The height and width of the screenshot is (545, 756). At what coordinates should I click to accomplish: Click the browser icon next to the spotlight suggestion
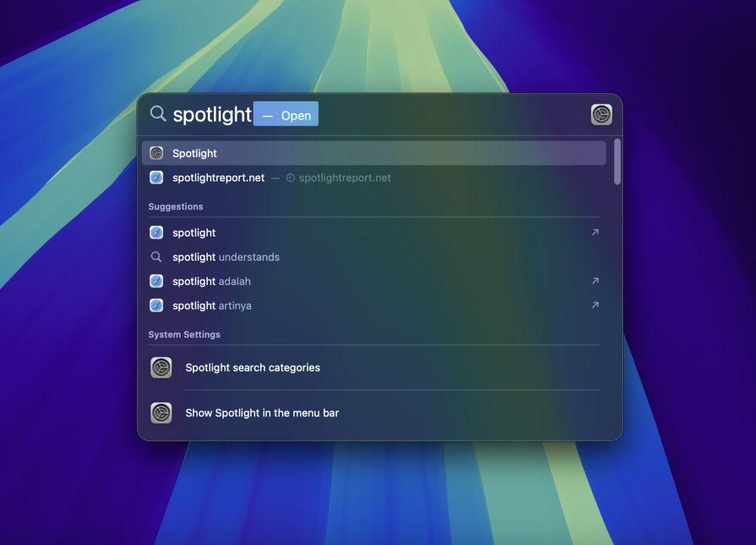(x=156, y=232)
